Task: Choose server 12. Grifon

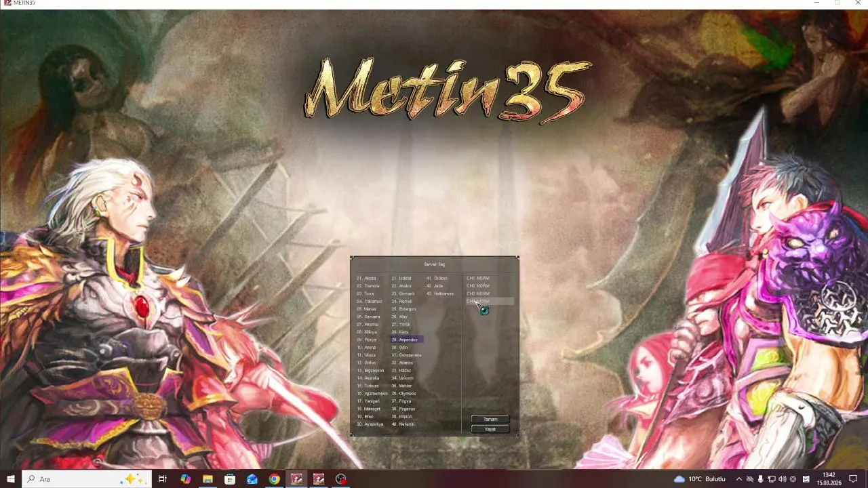Action: (x=366, y=363)
